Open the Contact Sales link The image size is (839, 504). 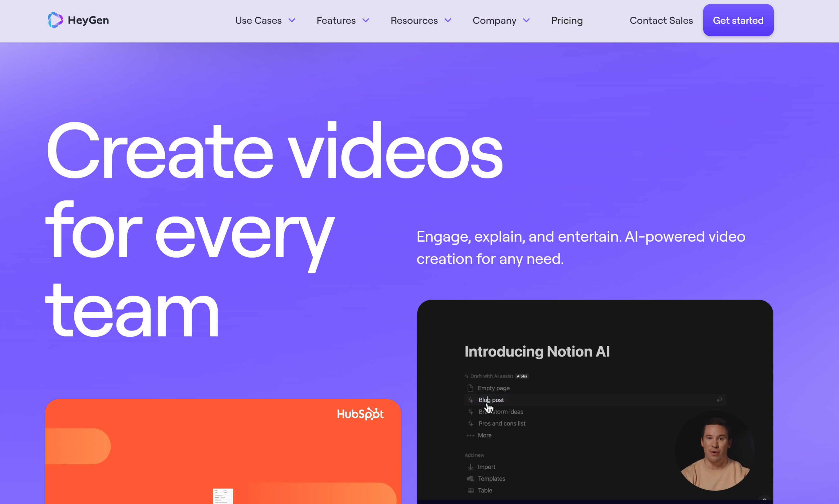[x=661, y=20]
